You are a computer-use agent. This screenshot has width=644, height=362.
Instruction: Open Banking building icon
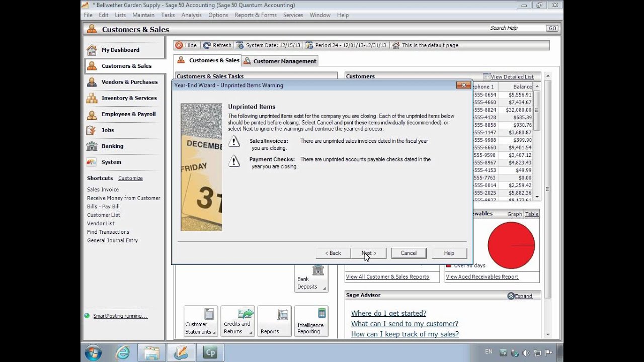(x=92, y=146)
